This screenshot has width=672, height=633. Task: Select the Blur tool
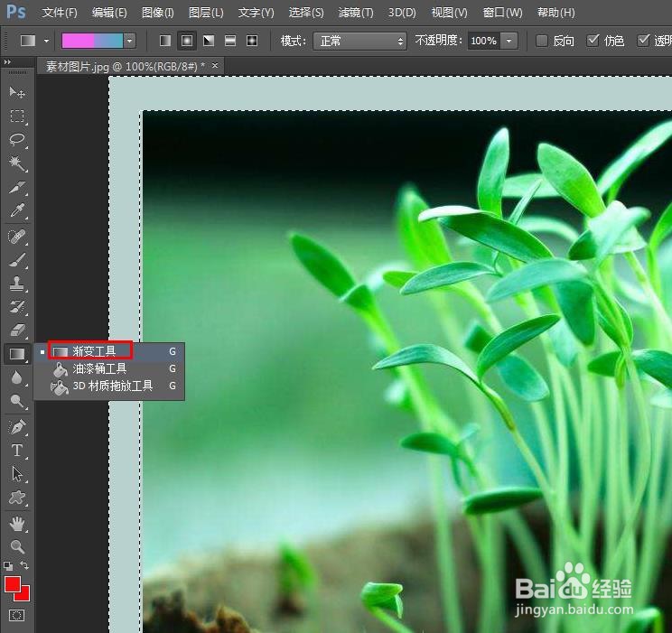(17, 377)
